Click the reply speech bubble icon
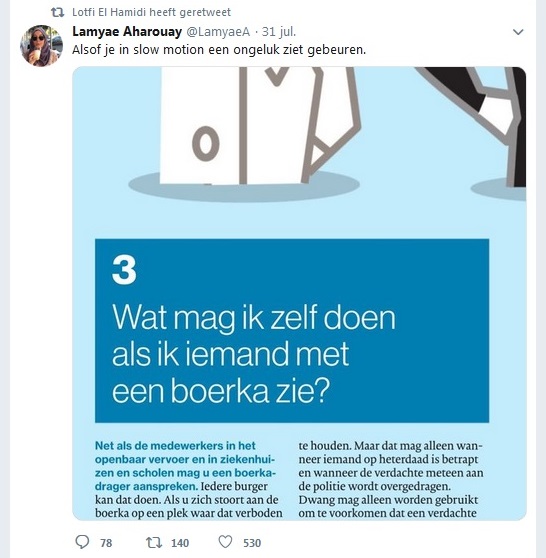 click(82, 542)
